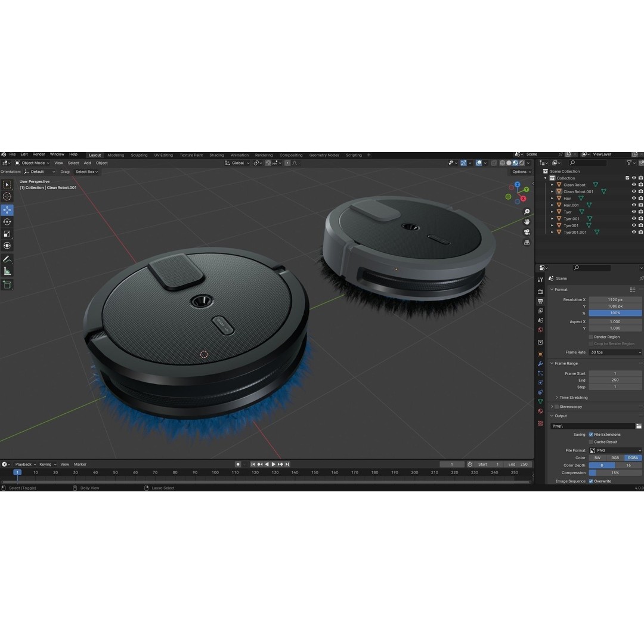
Task: Open the Frame Rate dropdown
Action: pyautogui.click(x=615, y=352)
